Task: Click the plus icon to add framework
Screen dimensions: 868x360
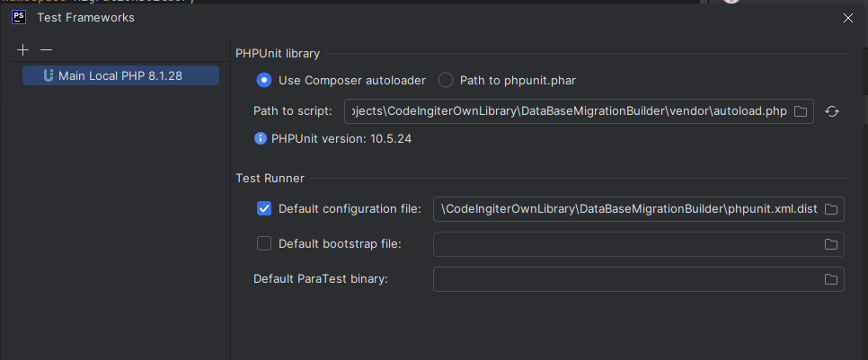Action: click(x=23, y=50)
